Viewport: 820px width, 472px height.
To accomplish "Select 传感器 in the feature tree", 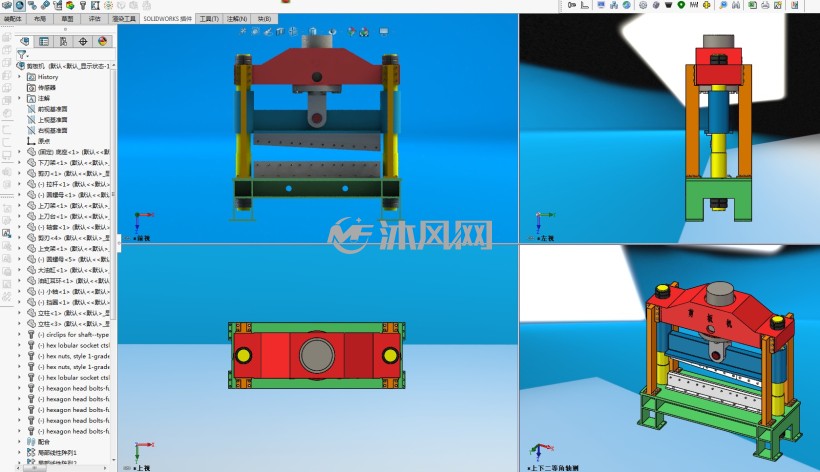I will tap(47, 88).
